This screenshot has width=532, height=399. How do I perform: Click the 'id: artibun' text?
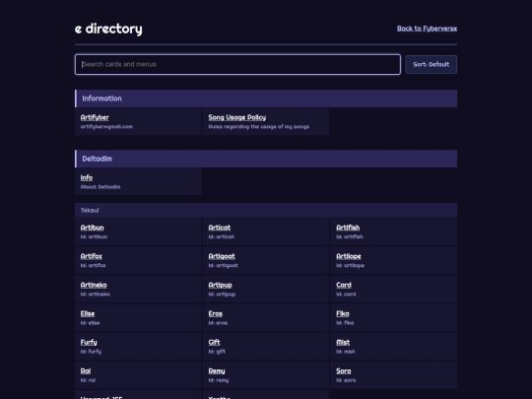(x=94, y=236)
